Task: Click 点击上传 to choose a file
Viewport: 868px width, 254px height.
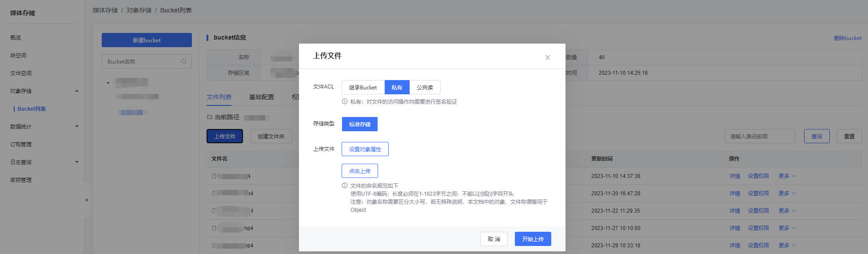Action: (x=359, y=171)
